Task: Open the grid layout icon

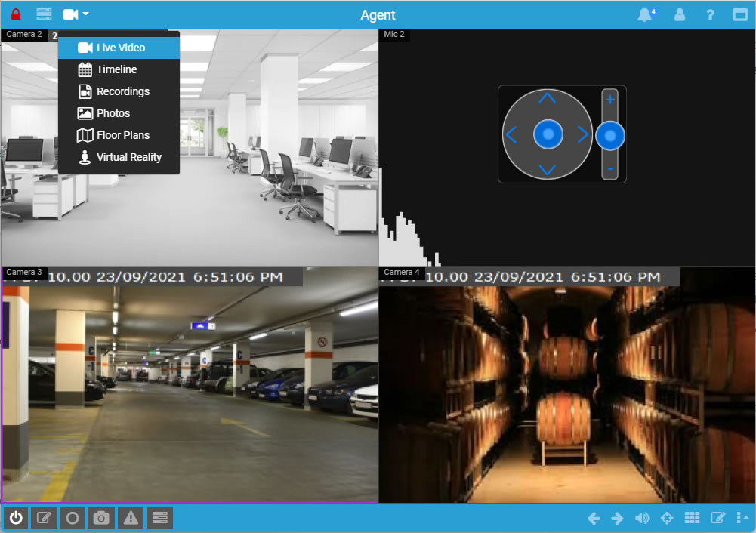Action: pyautogui.click(x=692, y=518)
